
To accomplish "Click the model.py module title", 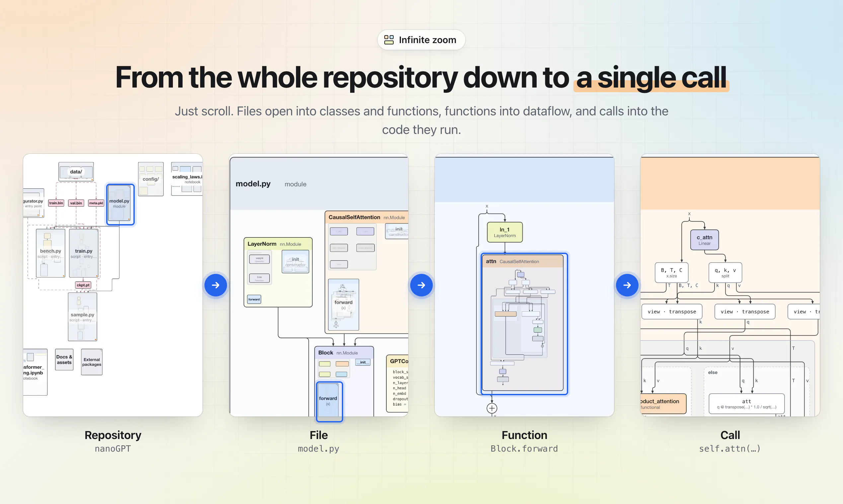I will click(253, 184).
